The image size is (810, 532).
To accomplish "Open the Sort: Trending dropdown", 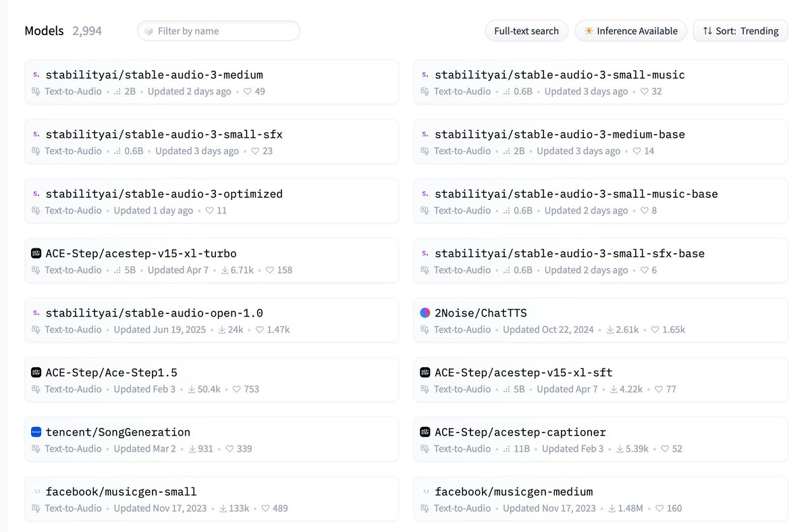I will tap(740, 31).
